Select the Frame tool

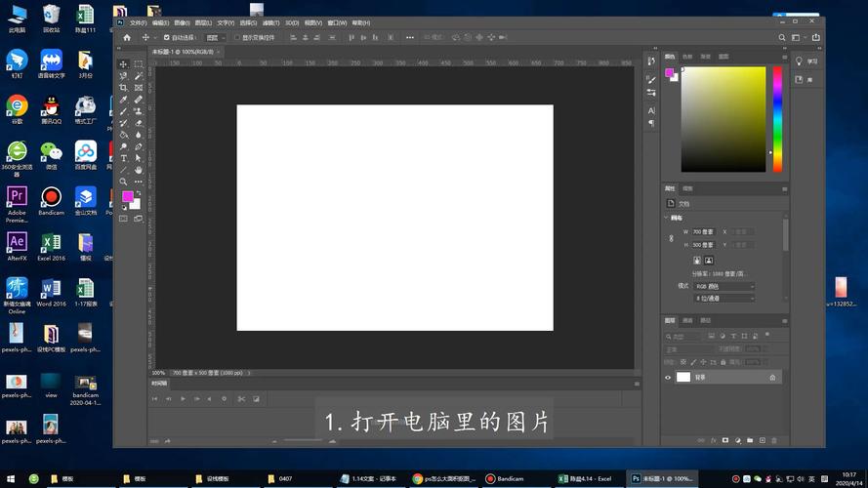tap(139, 88)
